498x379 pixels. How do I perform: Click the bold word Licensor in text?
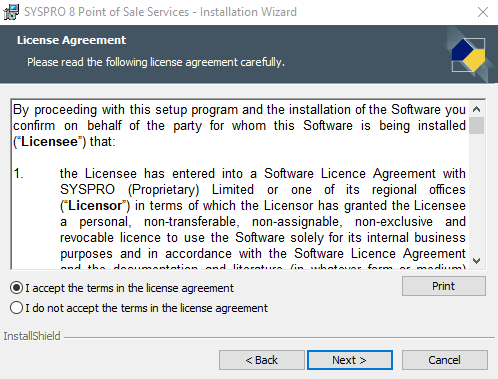[x=95, y=206]
